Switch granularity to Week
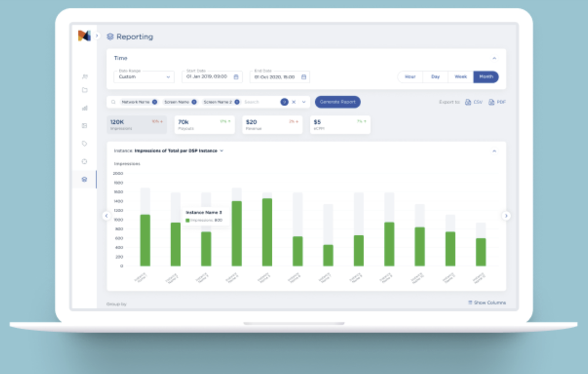 click(460, 76)
